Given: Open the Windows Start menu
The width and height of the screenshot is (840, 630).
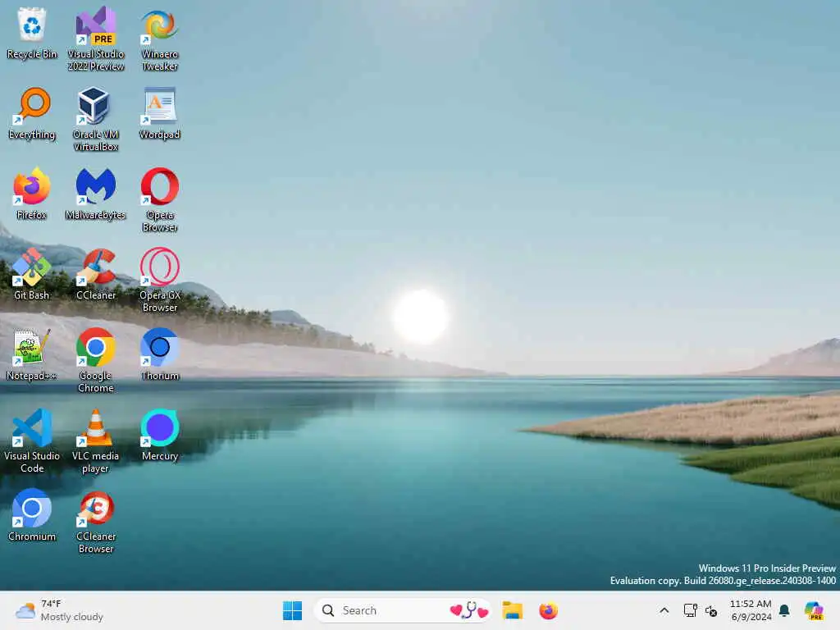Looking at the screenshot, I should pyautogui.click(x=293, y=610).
